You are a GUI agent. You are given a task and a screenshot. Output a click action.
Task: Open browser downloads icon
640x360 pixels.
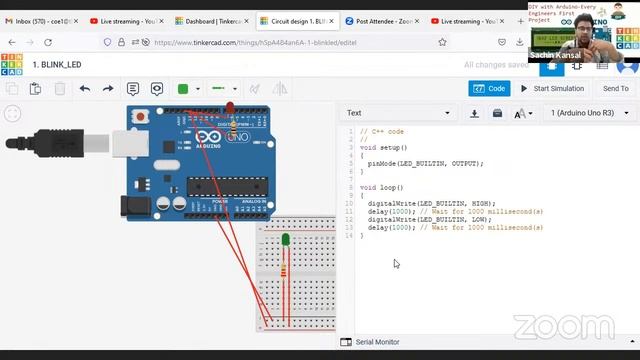520,42
